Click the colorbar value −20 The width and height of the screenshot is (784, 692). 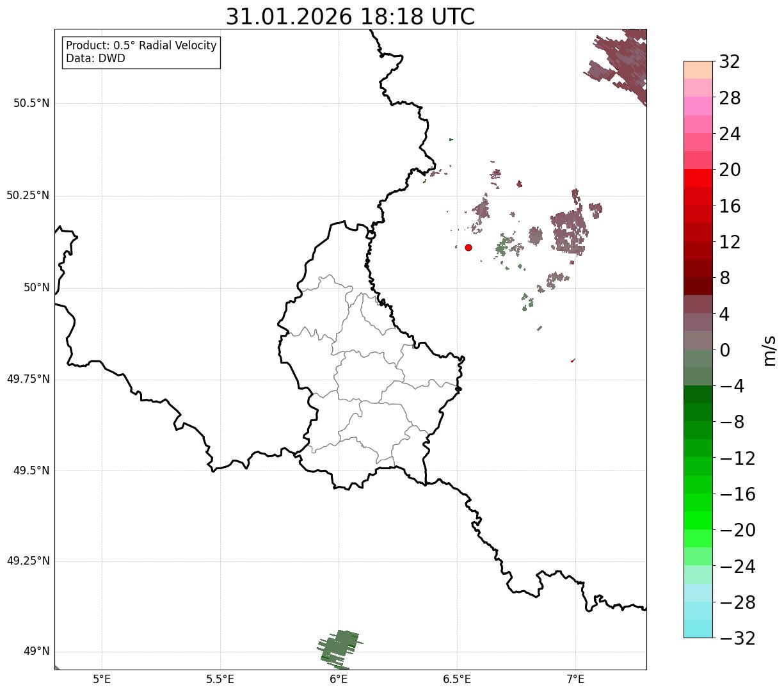click(737, 531)
